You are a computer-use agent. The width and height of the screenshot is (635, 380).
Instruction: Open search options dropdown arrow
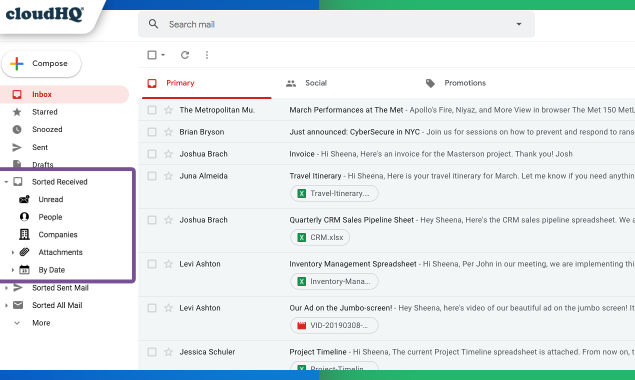(x=519, y=24)
